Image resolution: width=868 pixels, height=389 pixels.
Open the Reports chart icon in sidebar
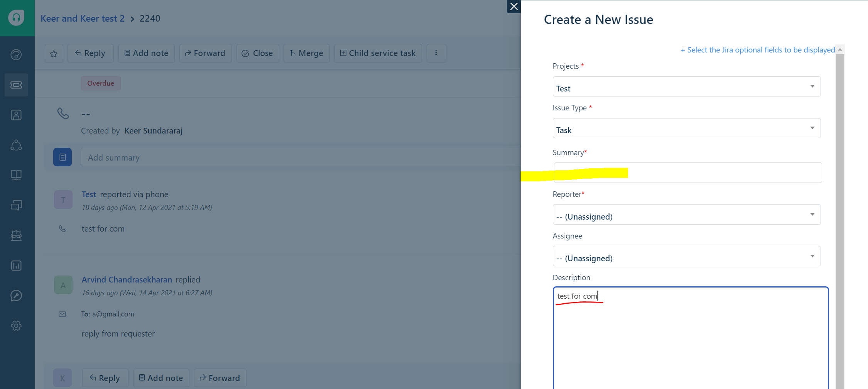pos(16,266)
